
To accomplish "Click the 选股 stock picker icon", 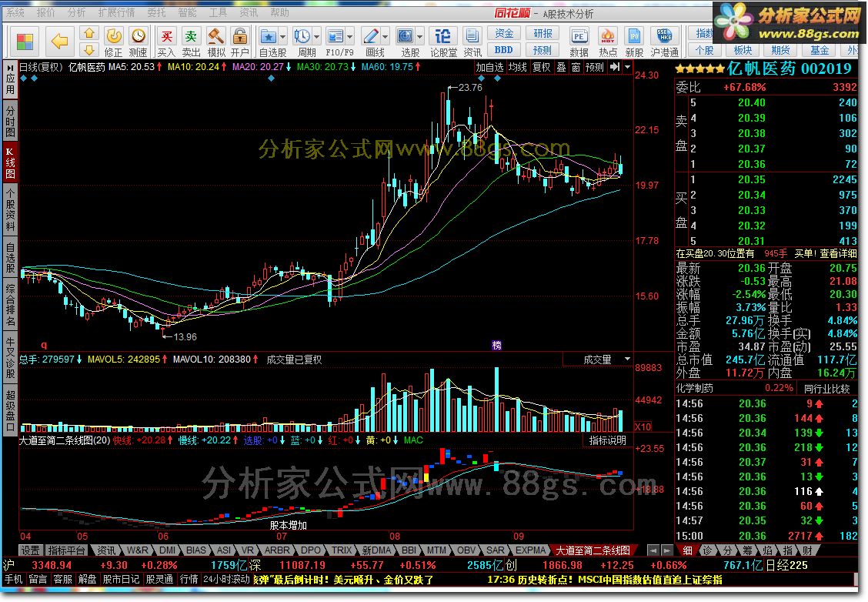I will tap(406, 36).
